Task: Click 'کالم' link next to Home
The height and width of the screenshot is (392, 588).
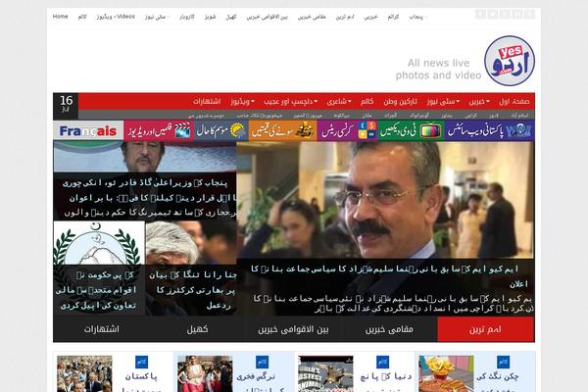Action: pyautogui.click(x=82, y=17)
